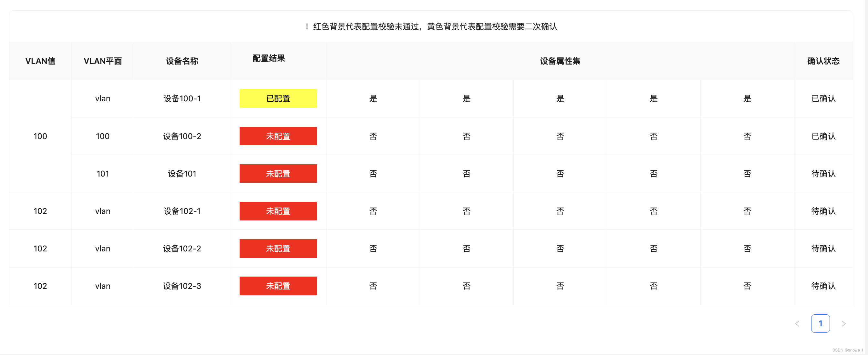Click the 确认状态 column header
This screenshot has width=868, height=355.
pos(823,61)
